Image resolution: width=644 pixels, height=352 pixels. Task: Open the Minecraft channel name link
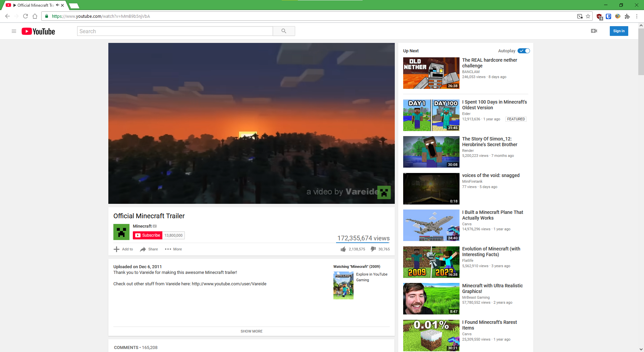142,226
